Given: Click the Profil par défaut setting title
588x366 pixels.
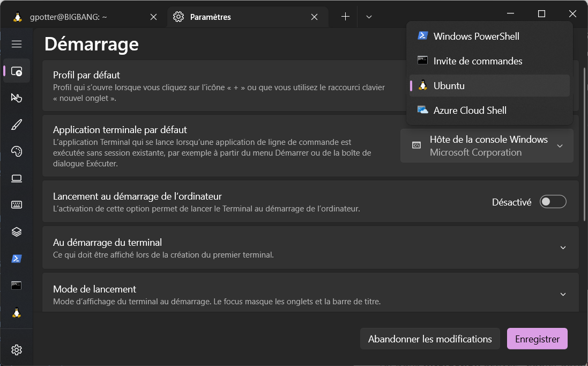Looking at the screenshot, I should [x=86, y=75].
